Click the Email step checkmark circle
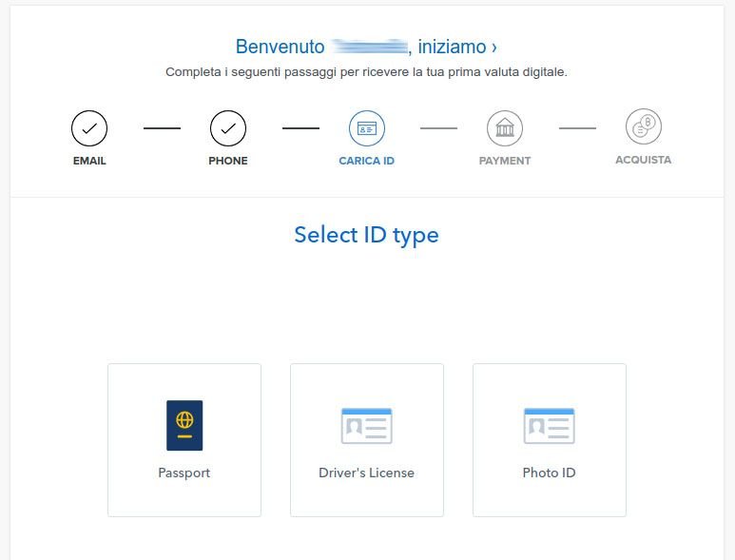 point(89,127)
